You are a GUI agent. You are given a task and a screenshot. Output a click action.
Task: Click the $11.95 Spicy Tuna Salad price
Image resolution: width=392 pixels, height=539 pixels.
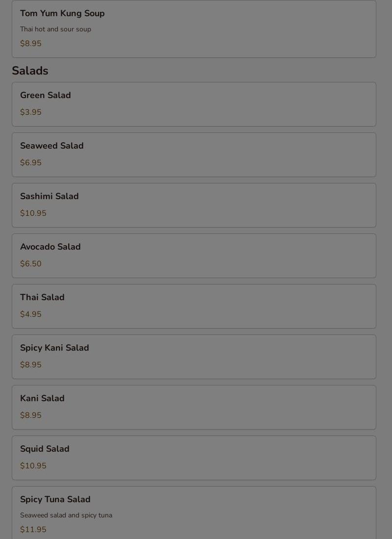(x=33, y=529)
